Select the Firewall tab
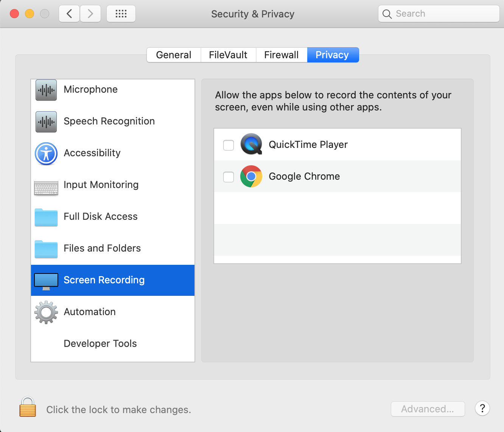 (282, 55)
